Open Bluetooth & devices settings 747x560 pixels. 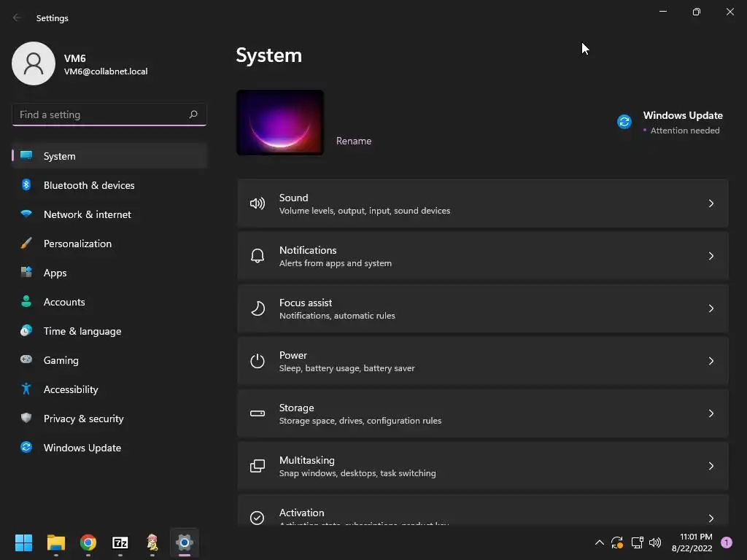pos(109,185)
